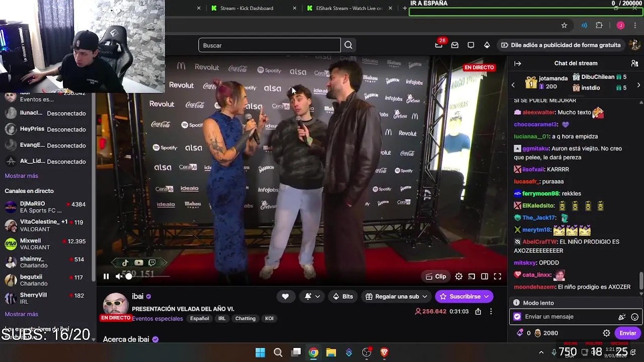Select the Español tag
644x362 pixels.
(200, 318)
